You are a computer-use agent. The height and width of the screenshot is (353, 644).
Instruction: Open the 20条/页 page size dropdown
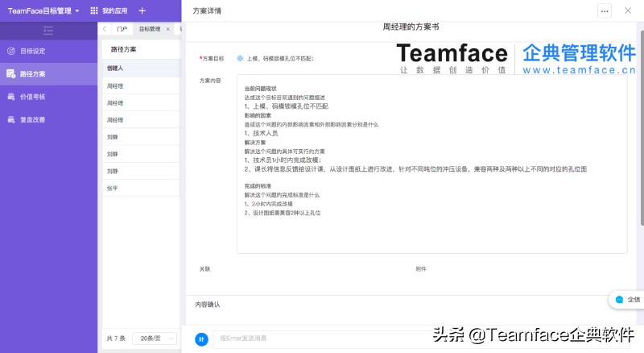[155, 338]
